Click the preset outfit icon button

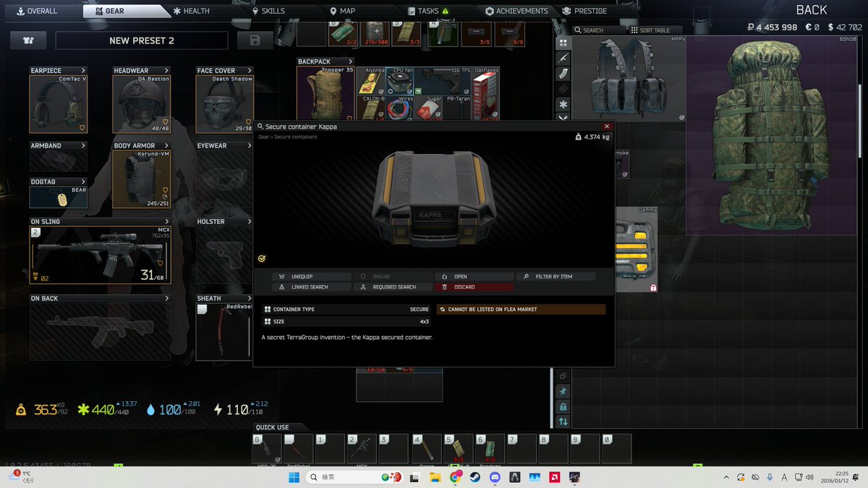point(28,40)
